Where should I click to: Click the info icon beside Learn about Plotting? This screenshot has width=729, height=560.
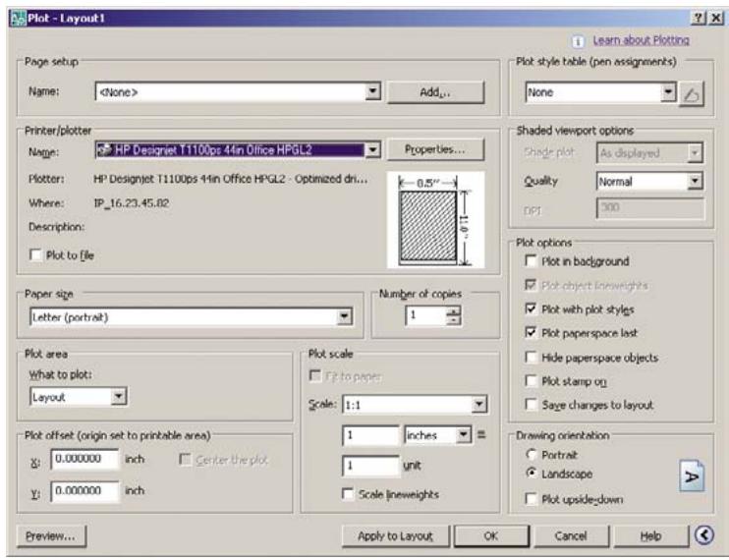pos(578,42)
